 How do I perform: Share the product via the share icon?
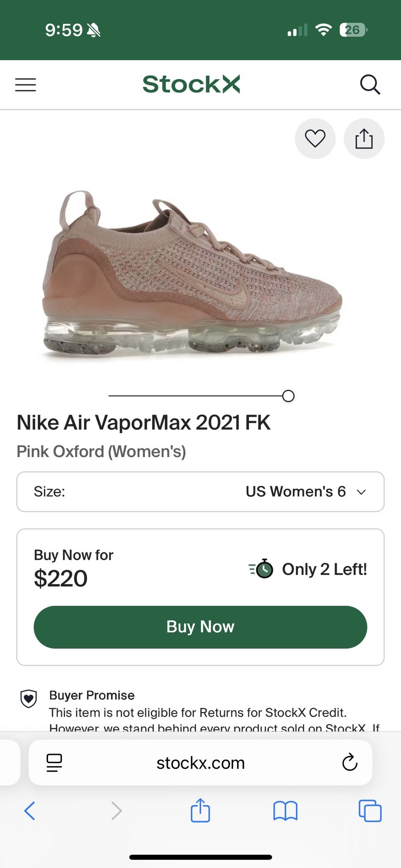(364, 138)
